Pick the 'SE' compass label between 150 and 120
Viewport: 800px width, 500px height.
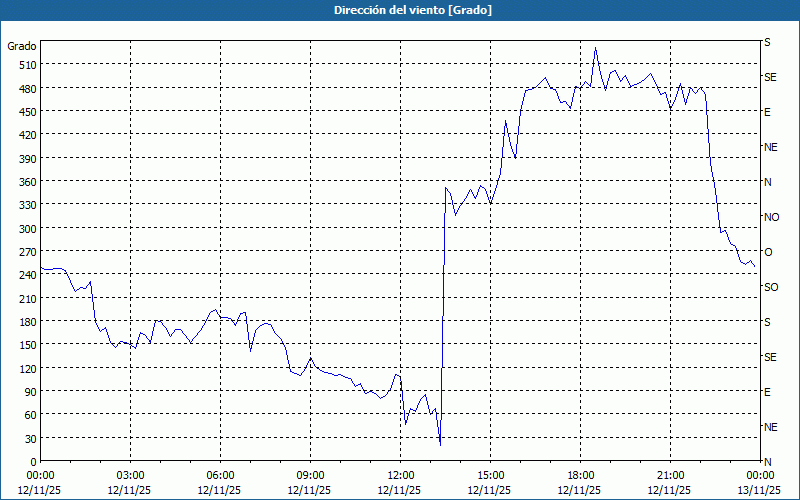[770, 357]
